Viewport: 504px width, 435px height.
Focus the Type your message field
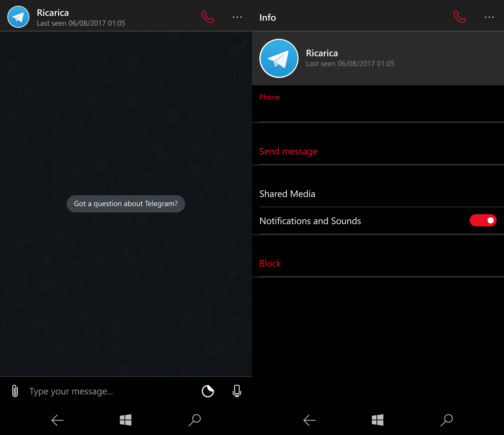112,391
